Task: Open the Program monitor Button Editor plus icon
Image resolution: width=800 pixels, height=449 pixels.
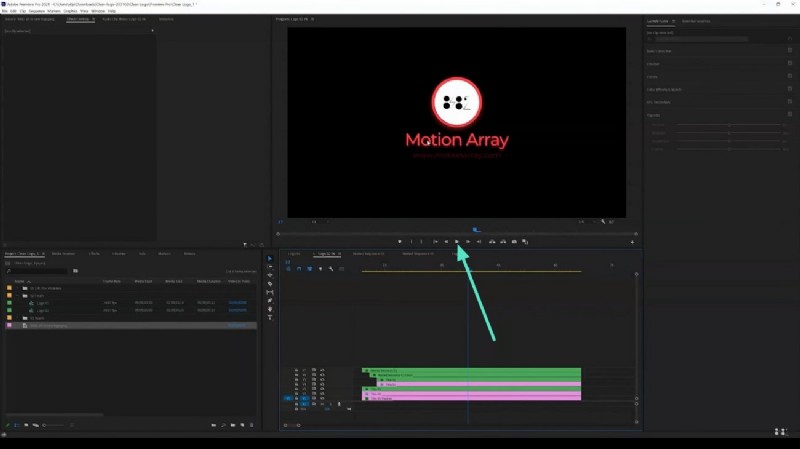Action: 632,242
